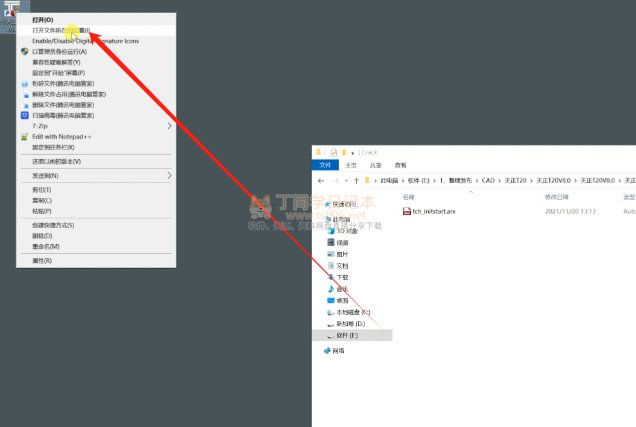Choose 打开文件所在的位置(I) in the context menu
The width and height of the screenshot is (636, 427).
point(96,30)
